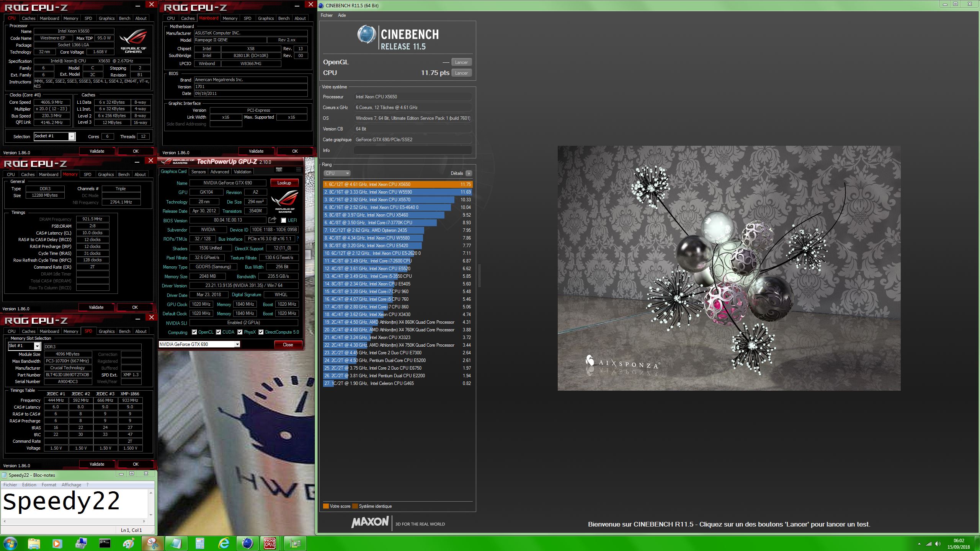Switch to the Sensors tab in GPU-Z
This screenshot has height=551, width=980.
(198, 172)
